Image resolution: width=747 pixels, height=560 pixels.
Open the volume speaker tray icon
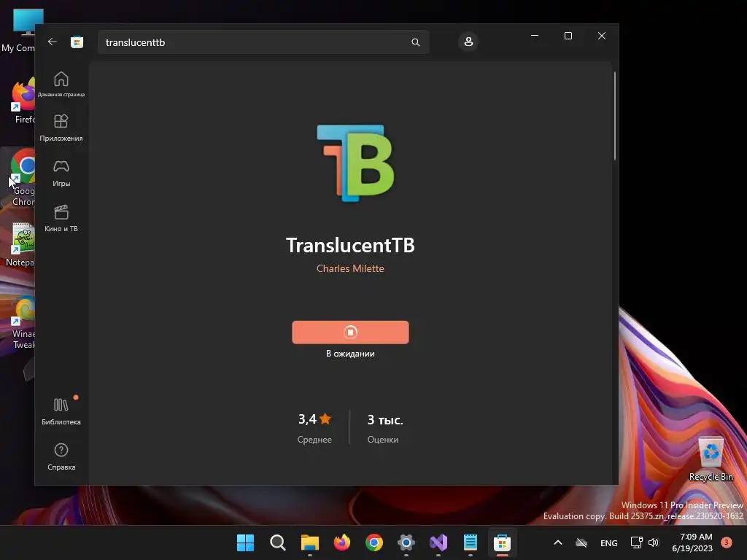pos(654,542)
